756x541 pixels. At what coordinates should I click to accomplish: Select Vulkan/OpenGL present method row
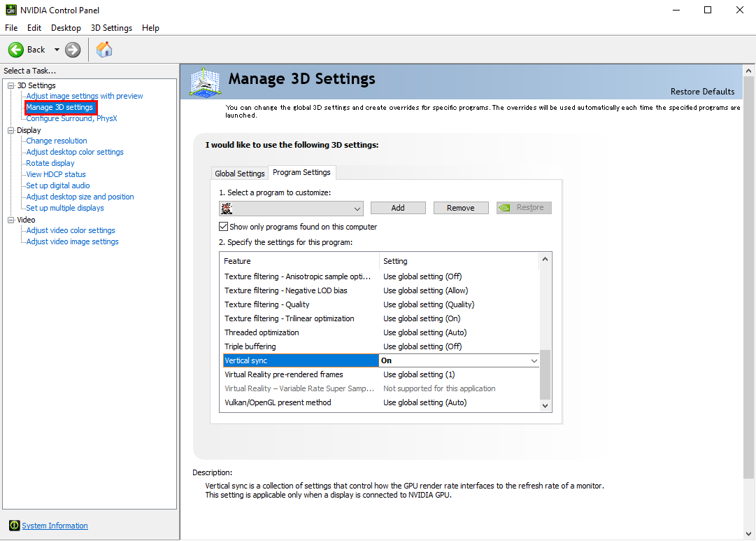380,402
